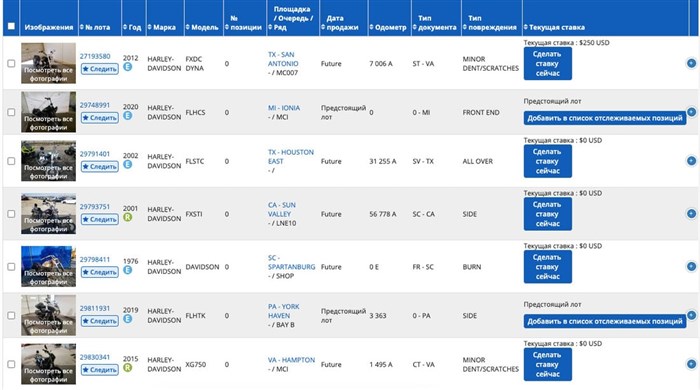Toggle the select-all checkbox in table header

pyautogui.click(x=12, y=26)
